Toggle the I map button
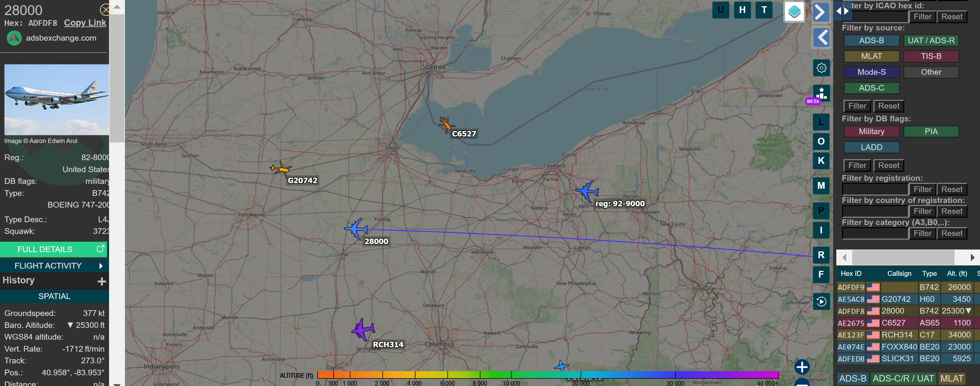This screenshot has width=980, height=386. (821, 230)
